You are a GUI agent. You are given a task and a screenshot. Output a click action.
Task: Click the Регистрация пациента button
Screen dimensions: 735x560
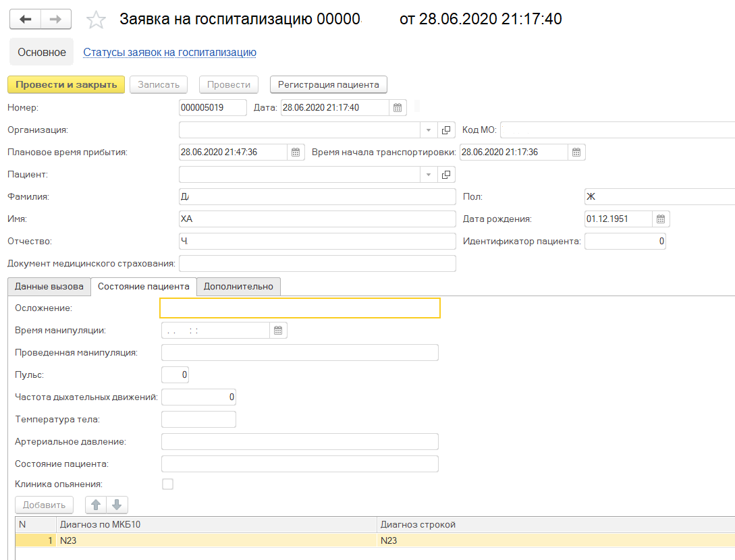click(328, 84)
